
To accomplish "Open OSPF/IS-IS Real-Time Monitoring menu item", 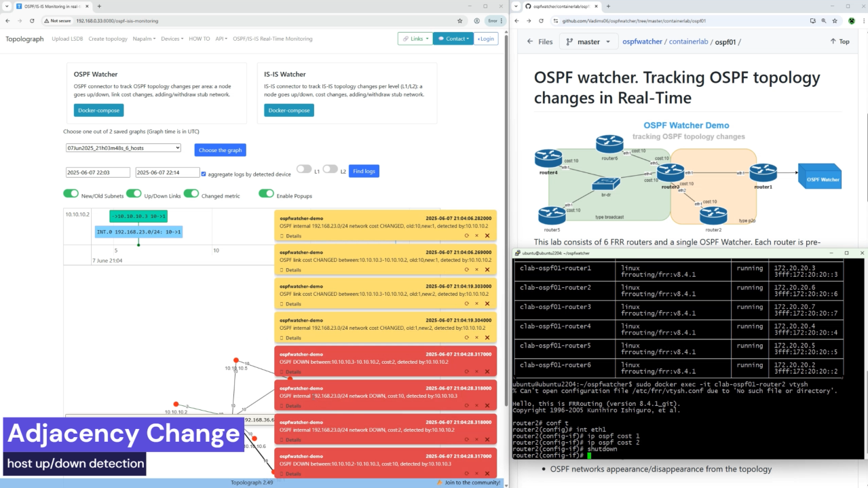I will [x=273, y=39].
